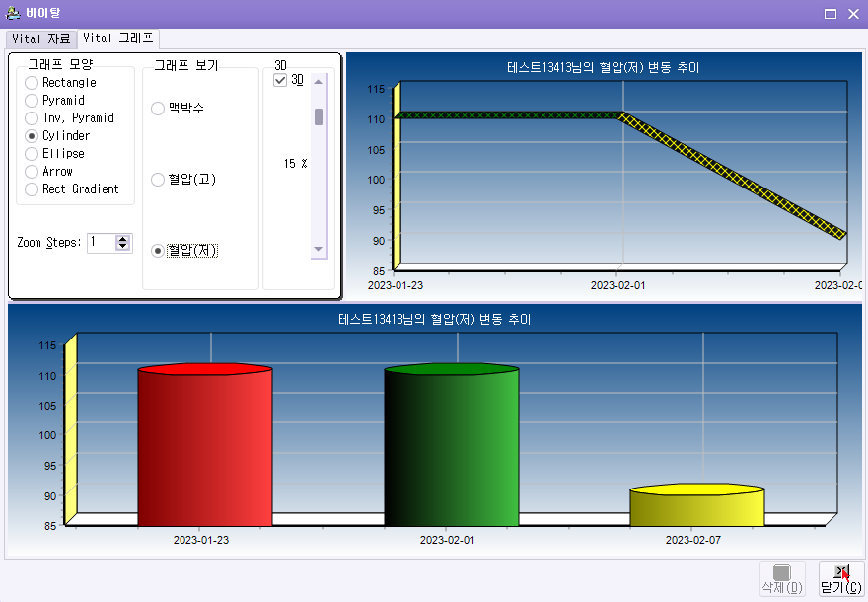Click the yellow 2023-02-07 cylinder bar
Viewport: 868px width, 602px height.
[x=697, y=505]
